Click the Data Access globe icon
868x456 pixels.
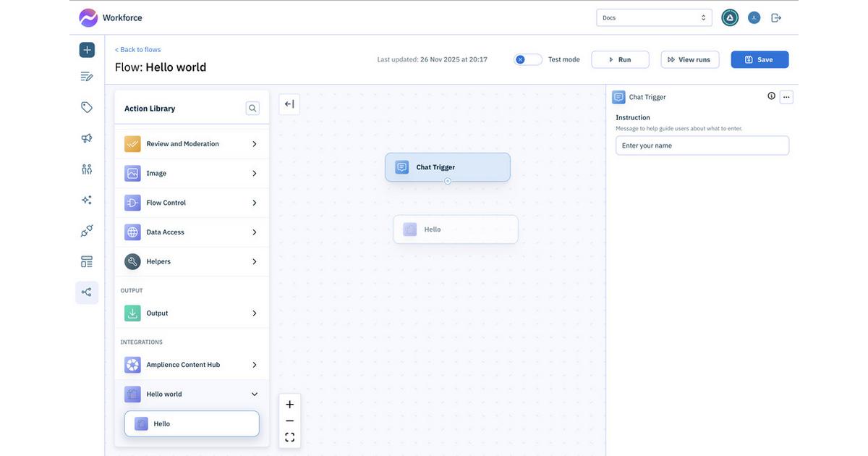pos(132,232)
